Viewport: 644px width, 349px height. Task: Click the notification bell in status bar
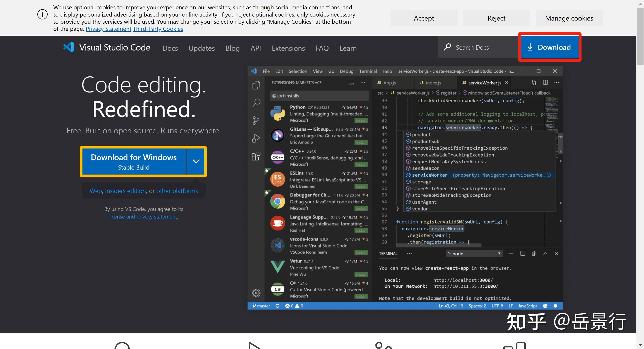tap(555, 306)
